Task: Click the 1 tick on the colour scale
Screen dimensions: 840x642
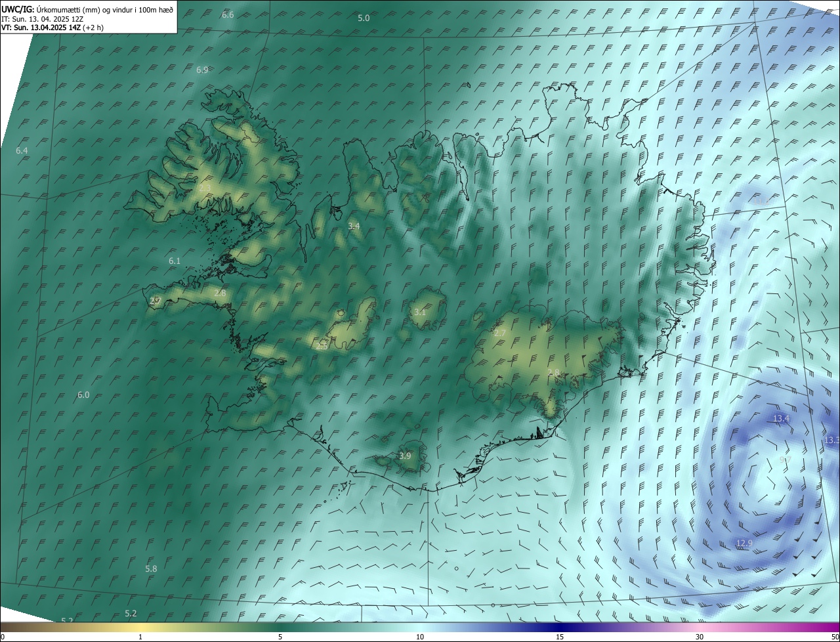Action: [x=140, y=637]
